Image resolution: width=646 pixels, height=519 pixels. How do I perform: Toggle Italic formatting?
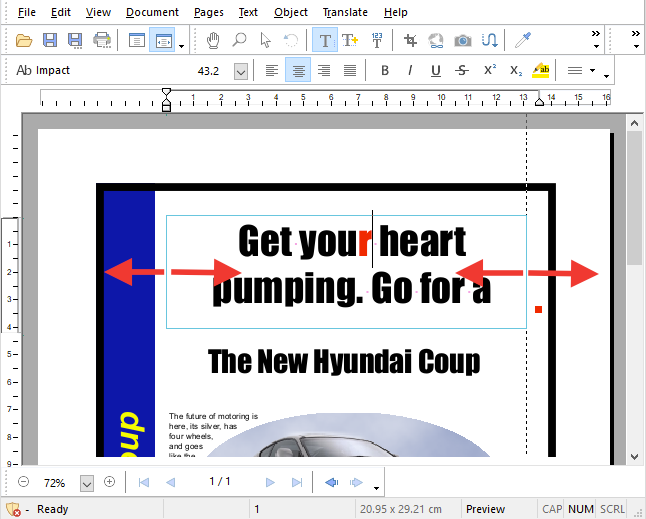coord(410,70)
